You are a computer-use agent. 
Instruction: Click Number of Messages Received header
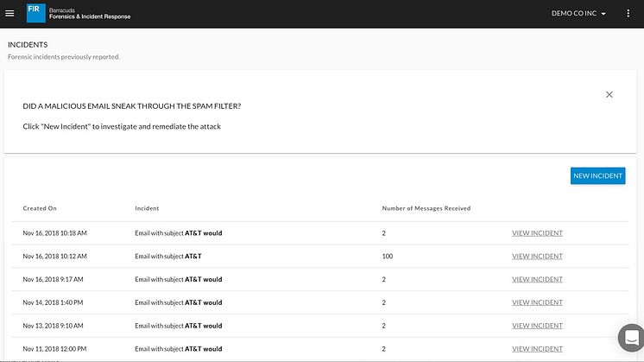pyautogui.click(x=426, y=208)
